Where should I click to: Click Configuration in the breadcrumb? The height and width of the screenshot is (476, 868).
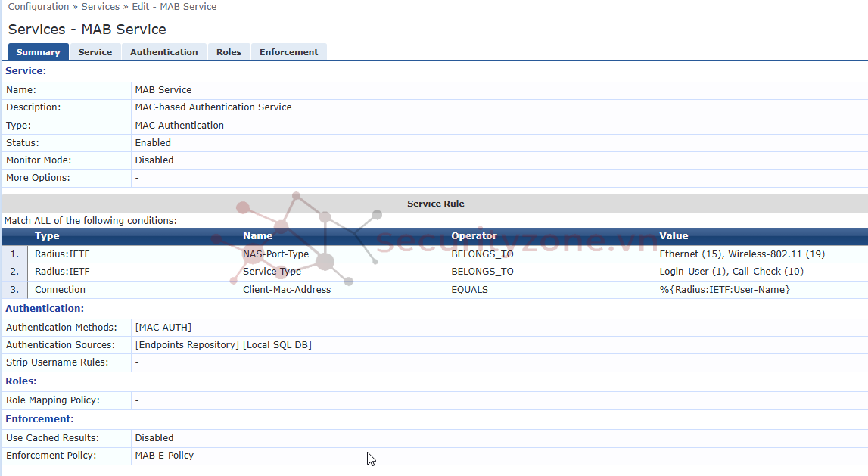(x=39, y=7)
